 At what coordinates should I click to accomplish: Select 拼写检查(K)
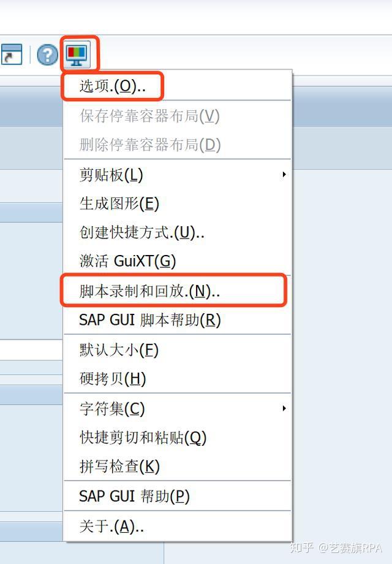[178, 466]
